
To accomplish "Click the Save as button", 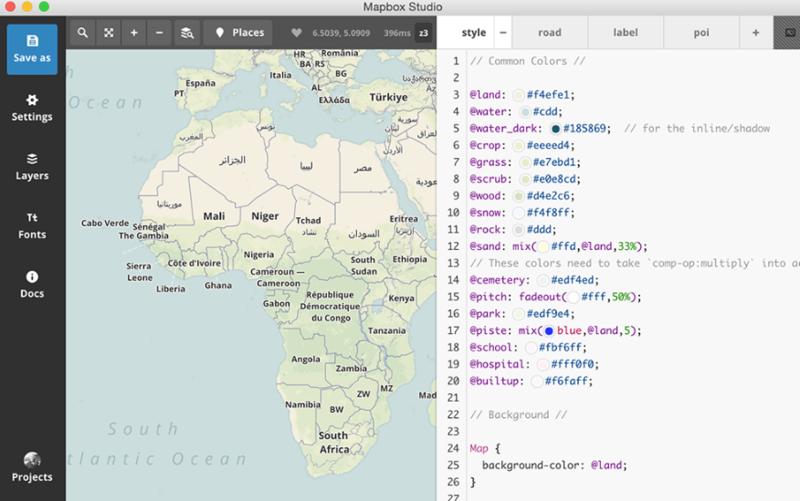I will [x=32, y=49].
